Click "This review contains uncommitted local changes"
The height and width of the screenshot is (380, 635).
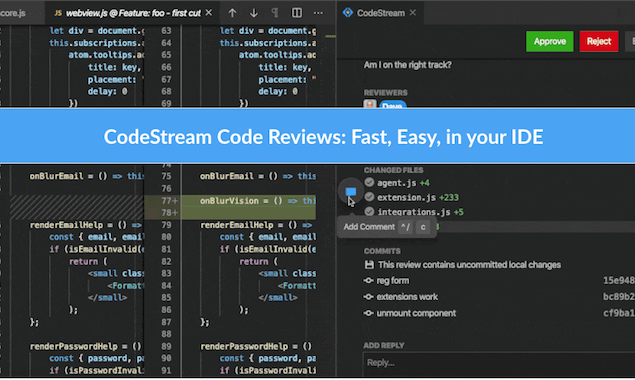[469, 265]
